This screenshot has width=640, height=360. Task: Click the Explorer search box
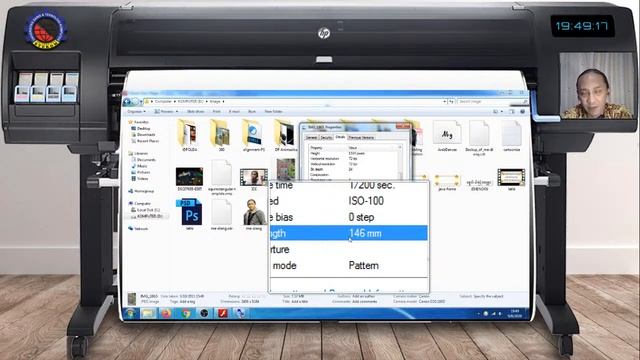(x=493, y=102)
